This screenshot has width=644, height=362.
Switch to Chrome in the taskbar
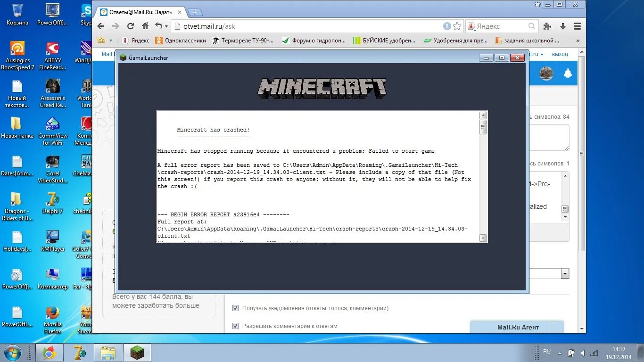point(50,353)
